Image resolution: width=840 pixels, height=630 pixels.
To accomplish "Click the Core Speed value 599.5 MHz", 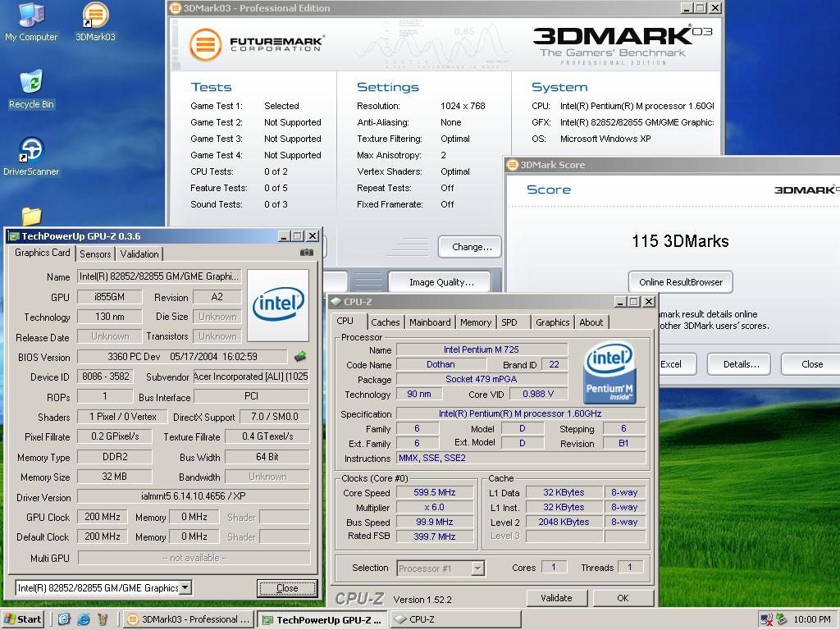I will (435, 492).
